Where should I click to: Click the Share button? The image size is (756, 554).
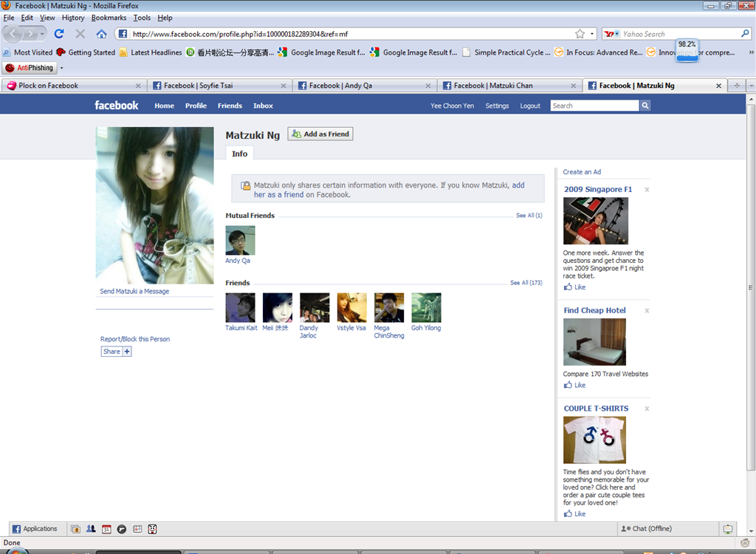[x=116, y=352]
